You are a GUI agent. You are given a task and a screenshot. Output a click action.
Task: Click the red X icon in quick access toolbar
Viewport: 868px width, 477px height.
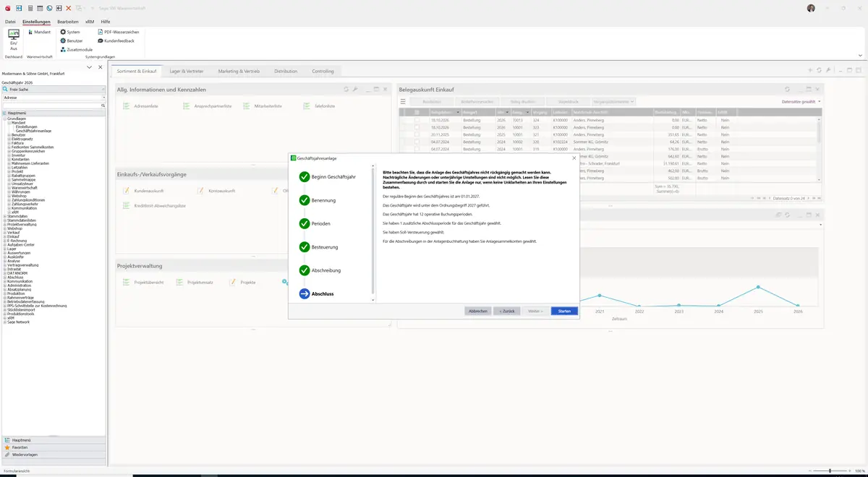point(68,7)
